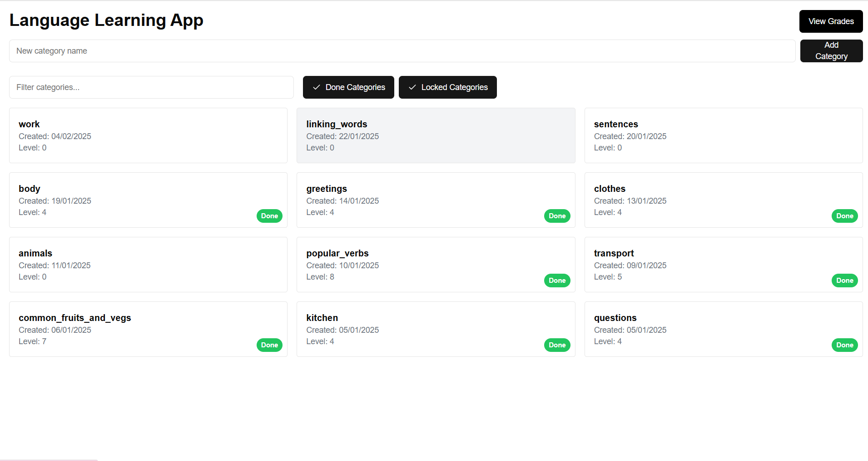This screenshot has width=868, height=461.
Task: Click the Done badge on greetings
Action: coord(557,216)
